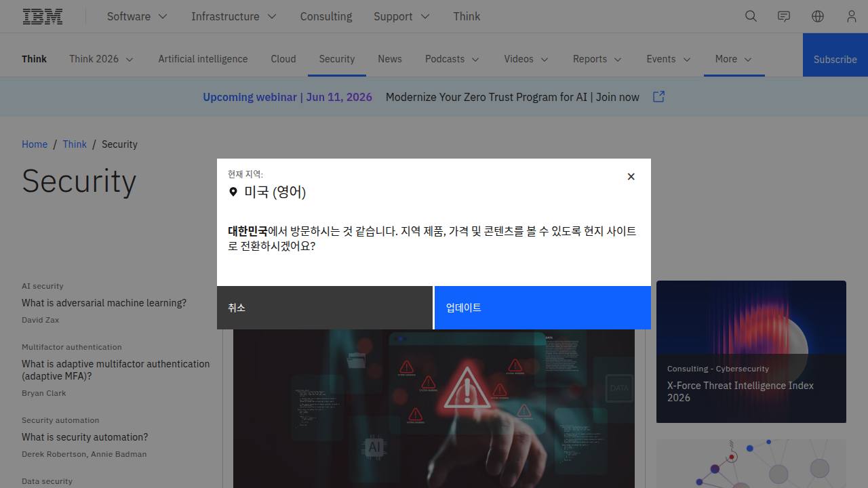Click the '미국 (영어)' current region text
This screenshot has width=868, height=488.
pos(275,192)
